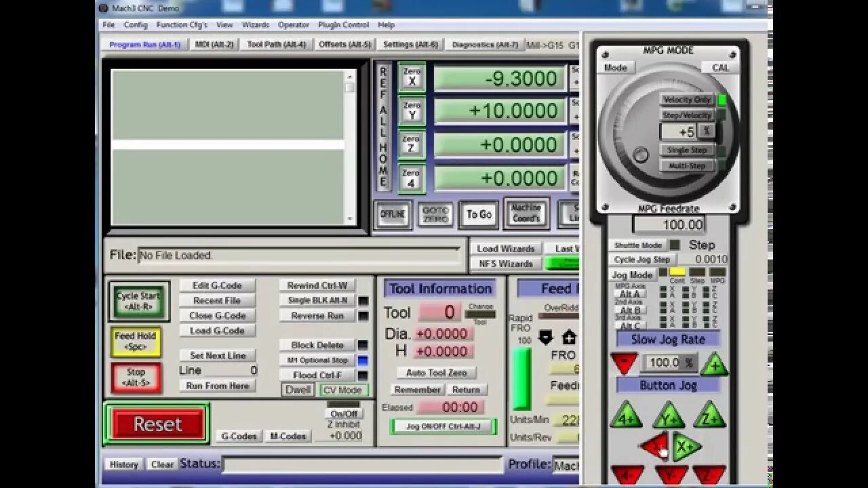Click the red 4- jog triangle
This screenshot has width=868, height=488.
pyautogui.click(x=627, y=474)
